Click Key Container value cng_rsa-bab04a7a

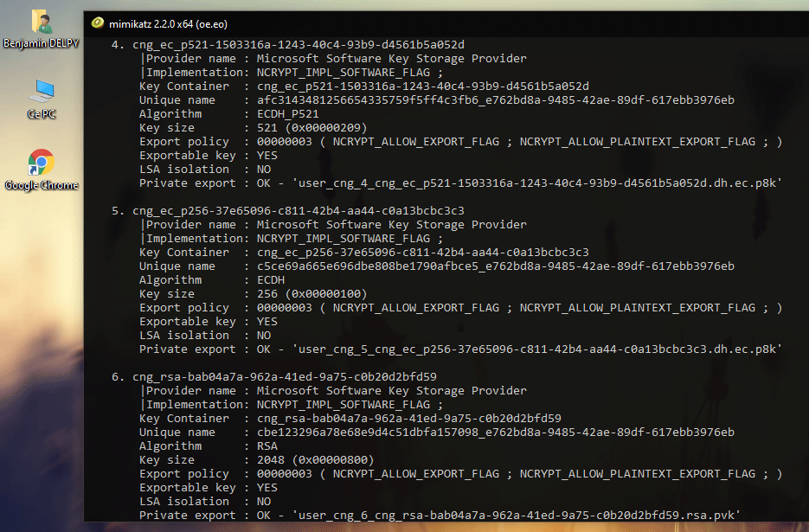[x=409, y=419]
